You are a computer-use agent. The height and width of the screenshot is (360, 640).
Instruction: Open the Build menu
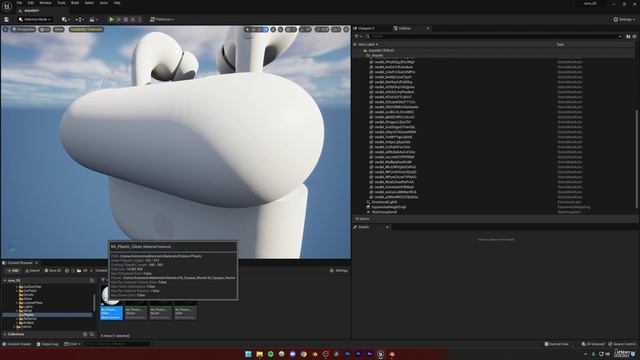[x=75, y=3]
